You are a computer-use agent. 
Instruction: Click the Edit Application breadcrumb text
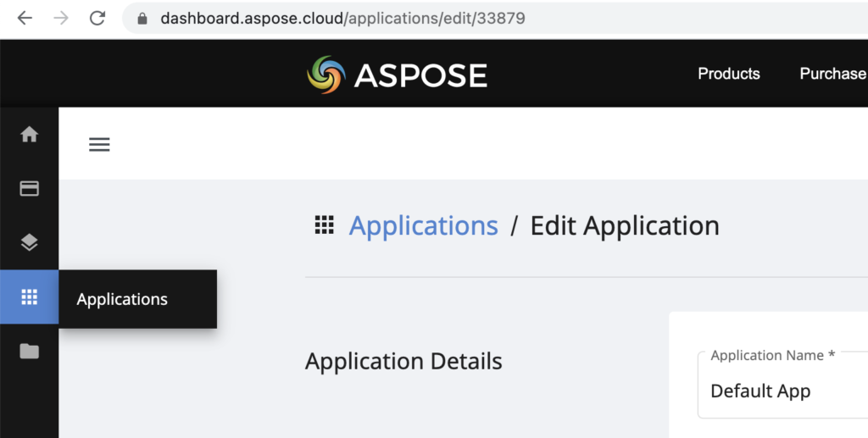624,226
